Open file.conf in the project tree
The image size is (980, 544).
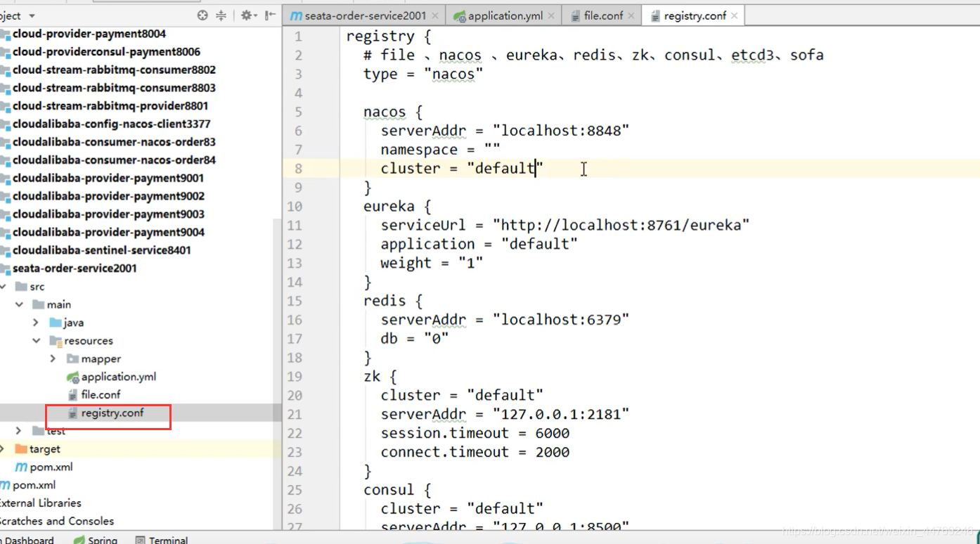point(101,395)
